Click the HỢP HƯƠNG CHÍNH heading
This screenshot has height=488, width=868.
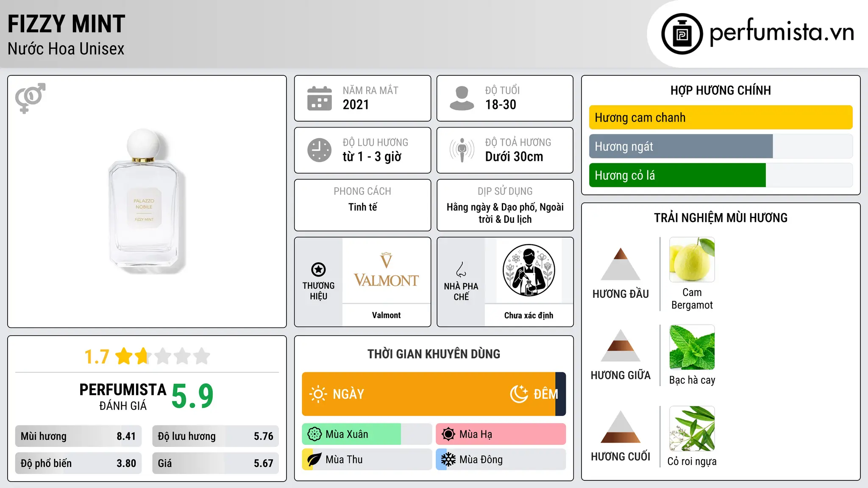point(721,90)
